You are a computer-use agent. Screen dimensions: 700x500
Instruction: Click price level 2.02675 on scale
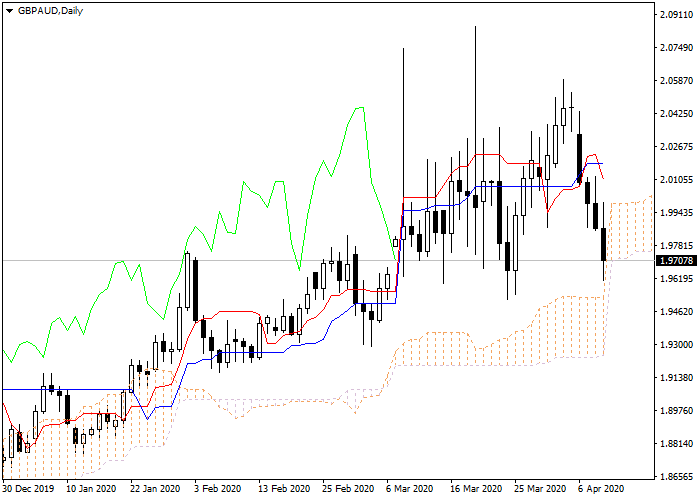pyautogui.click(x=676, y=147)
